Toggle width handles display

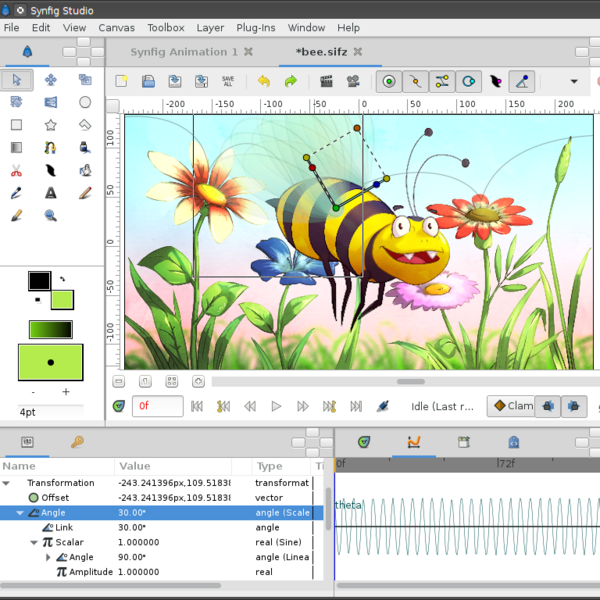click(x=496, y=81)
